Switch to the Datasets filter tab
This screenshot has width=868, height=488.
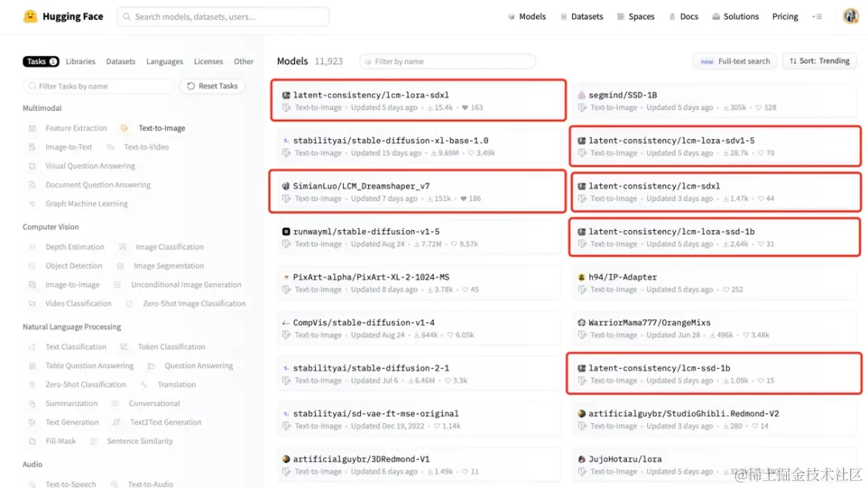pos(121,61)
